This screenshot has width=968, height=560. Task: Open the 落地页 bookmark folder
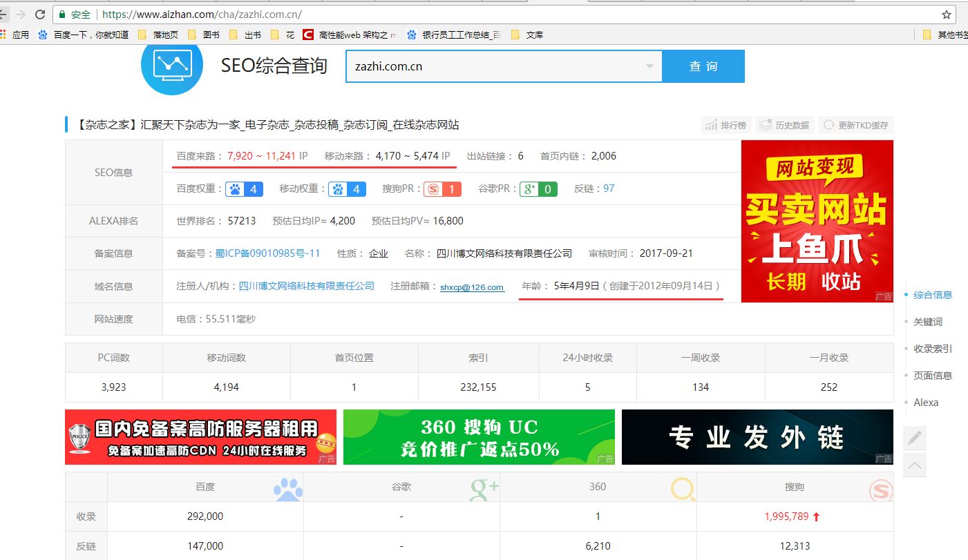click(158, 35)
